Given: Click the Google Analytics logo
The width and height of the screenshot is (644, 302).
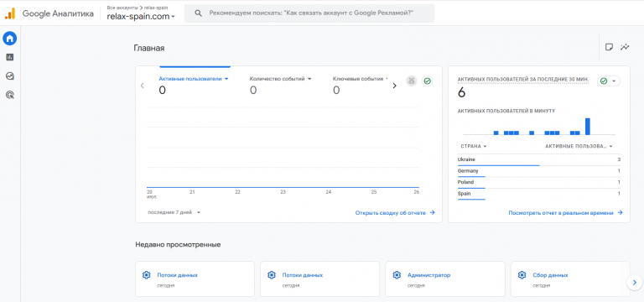Looking at the screenshot, I should pyautogui.click(x=10, y=14).
